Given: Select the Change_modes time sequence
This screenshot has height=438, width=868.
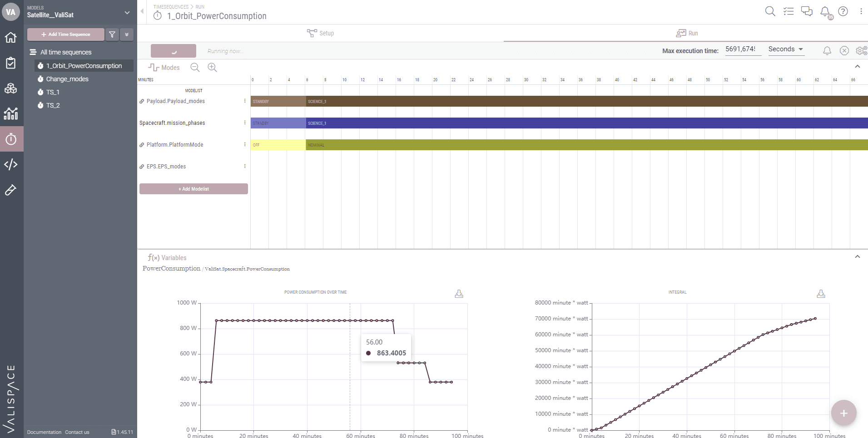Looking at the screenshot, I should pyautogui.click(x=67, y=79).
